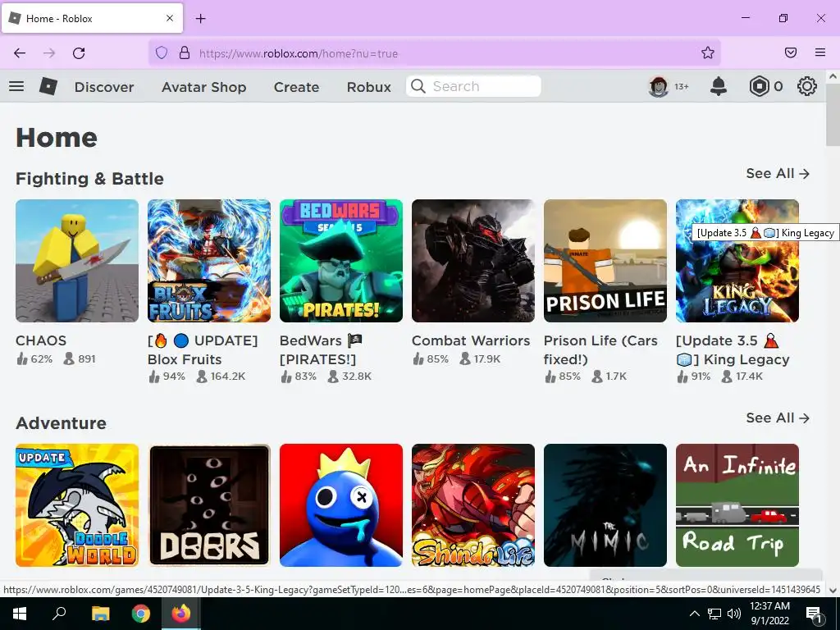The image size is (840, 630).
Task: Open An Infinite Road Trip thumbnail
Action: tap(737, 505)
